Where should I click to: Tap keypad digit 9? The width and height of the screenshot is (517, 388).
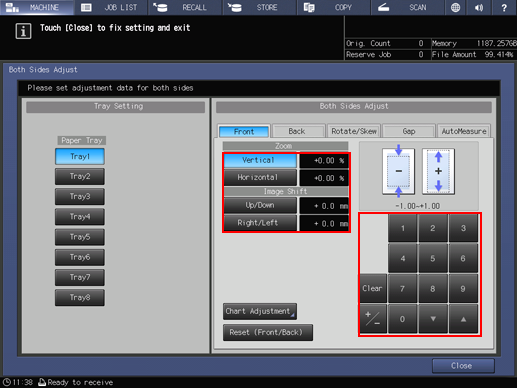463,289
